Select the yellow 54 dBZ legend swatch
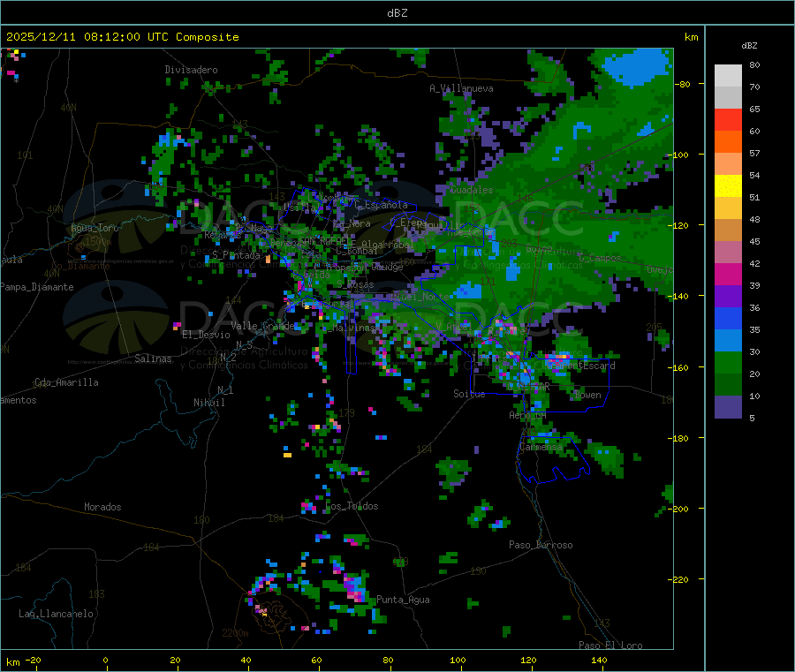Viewport: 795px width, 672px height. (728, 186)
